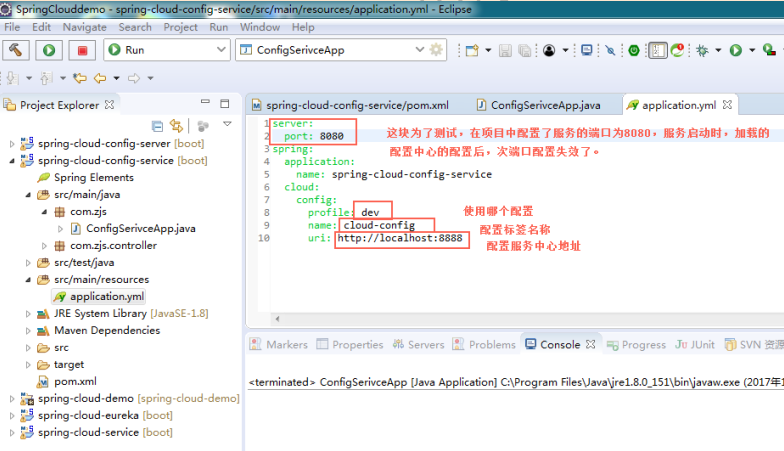Open the File menu
This screenshot has width=784, height=451.
(x=12, y=27)
